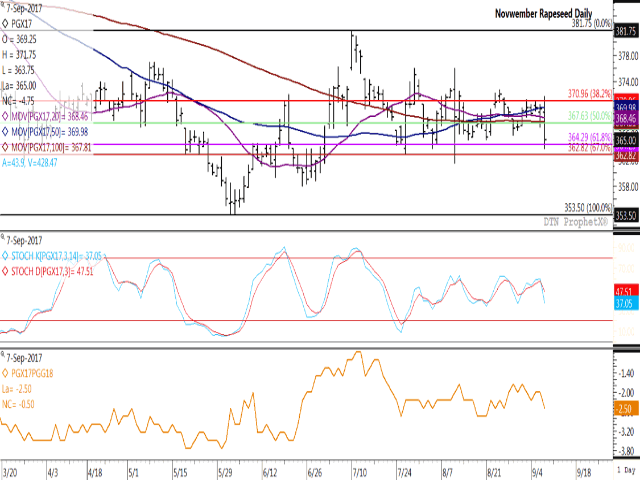The height and width of the screenshot is (480, 640).
Task: Click the 1 Day interval label
Action: click(626, 471)
